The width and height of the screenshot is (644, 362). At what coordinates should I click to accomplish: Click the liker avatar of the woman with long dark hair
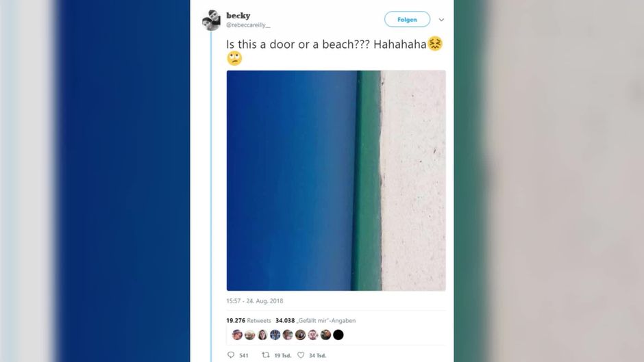tap(262, 335)
